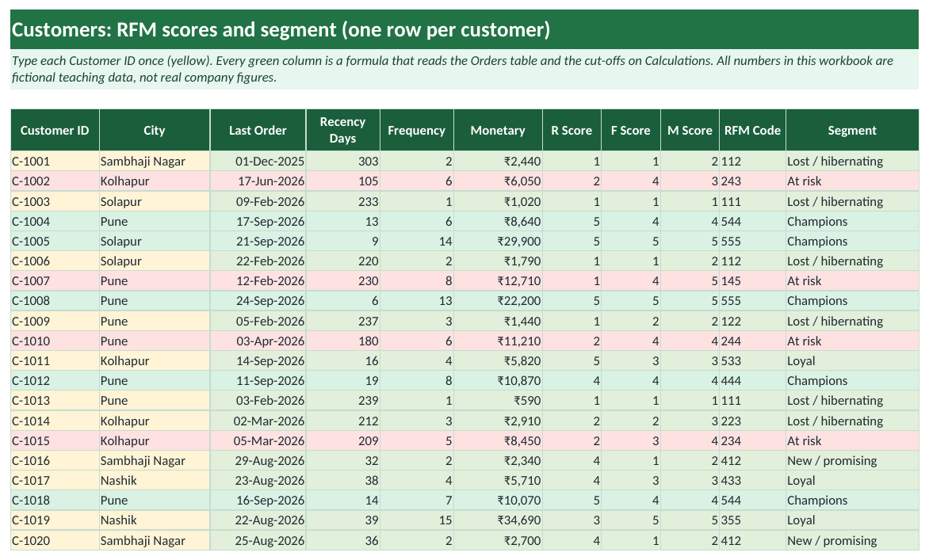Click the city Sambhaji Nagar for C-1020

155,540
